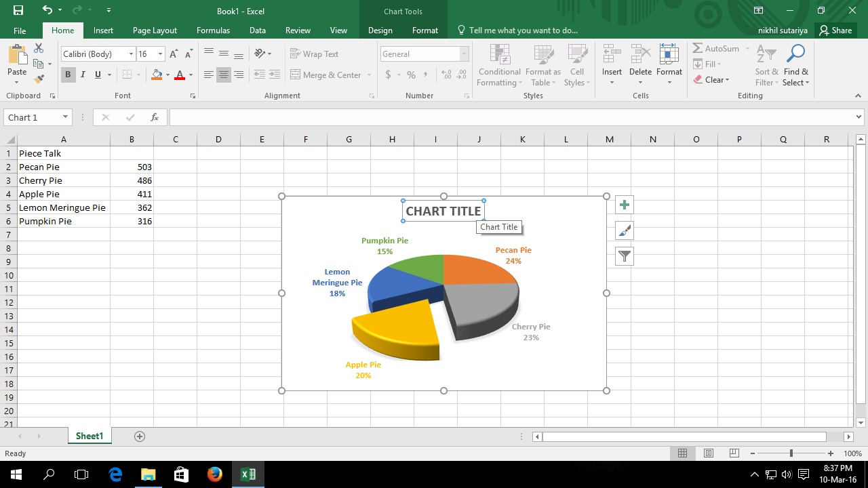Screen dimensions: 868x488
Task: Click the Decrease Font Size icon
Action: [x=189, y=54]
